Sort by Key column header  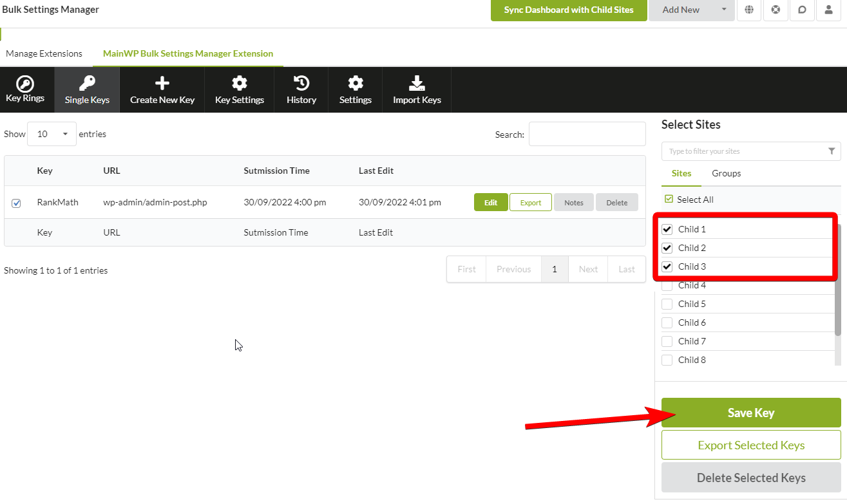point(44,171)
